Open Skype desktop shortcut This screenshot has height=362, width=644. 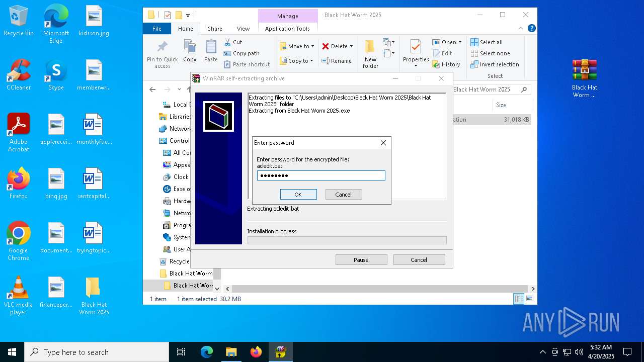click(x=56, y=74)
